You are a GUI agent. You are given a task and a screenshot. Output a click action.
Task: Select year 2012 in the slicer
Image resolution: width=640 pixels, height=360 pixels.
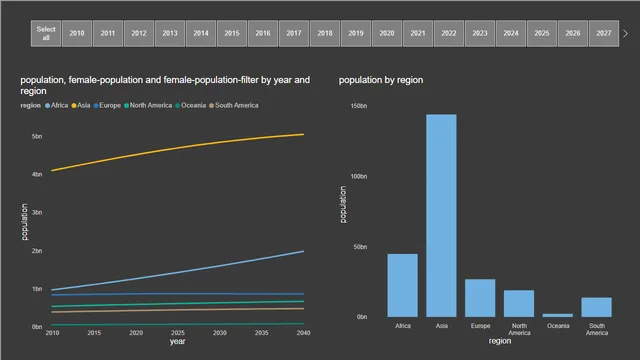click(139, 33)
